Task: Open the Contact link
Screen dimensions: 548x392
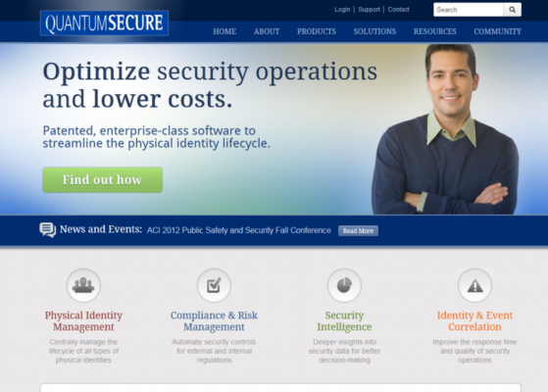Action: tap(398, 10)
